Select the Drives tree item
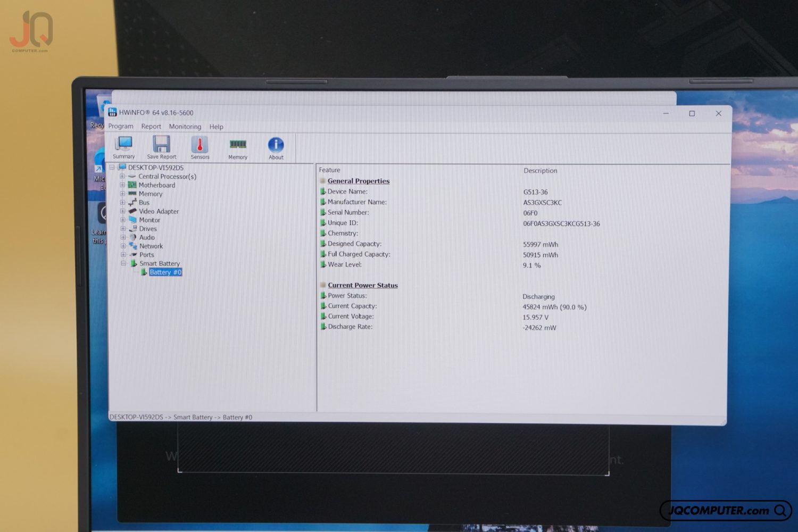The height and width of the screenshot is (532, 798). 148,229
